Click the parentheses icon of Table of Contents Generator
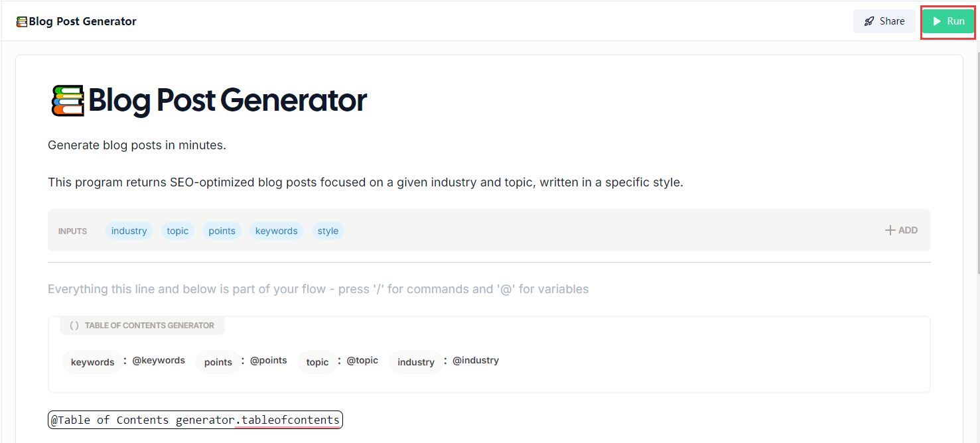This screenshot has width=980, height=443. point(74,326)
